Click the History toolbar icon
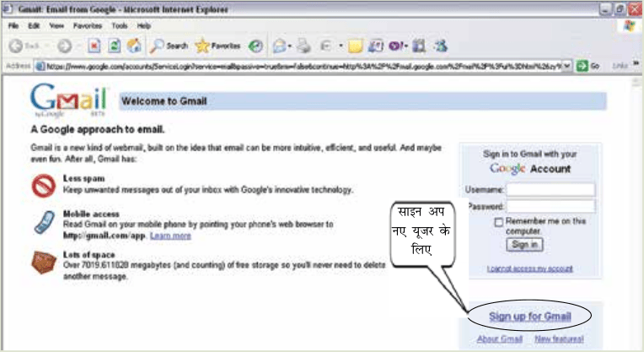The height and width of the screenshot is (352, 644). click(x=256, y=46)
